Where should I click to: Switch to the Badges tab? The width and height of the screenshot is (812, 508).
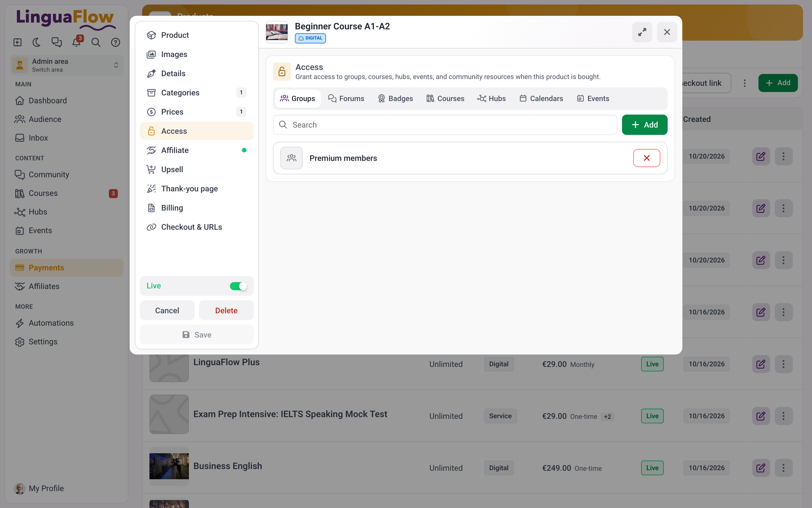[x=395, y=98]
